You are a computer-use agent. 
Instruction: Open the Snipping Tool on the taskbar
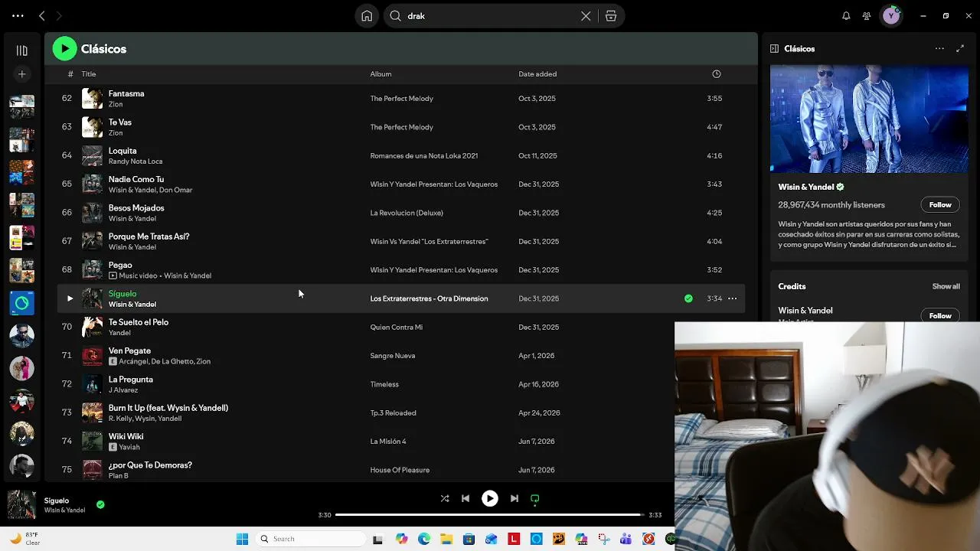[603, 539]
